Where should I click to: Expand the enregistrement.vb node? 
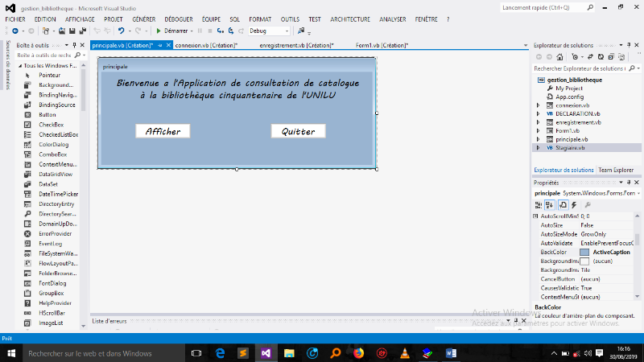[x=538, y=122]
